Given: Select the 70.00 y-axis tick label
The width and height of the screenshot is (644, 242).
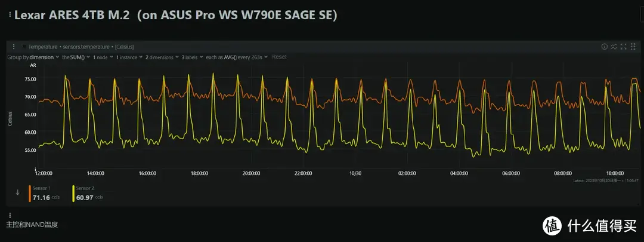Looking at the screenshot, I should 31,97.
